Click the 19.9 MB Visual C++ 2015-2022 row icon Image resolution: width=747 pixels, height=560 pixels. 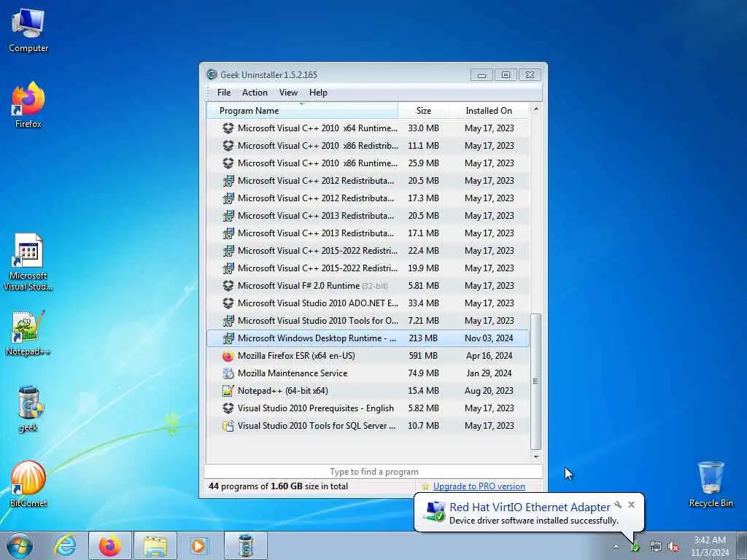[228, 268]
